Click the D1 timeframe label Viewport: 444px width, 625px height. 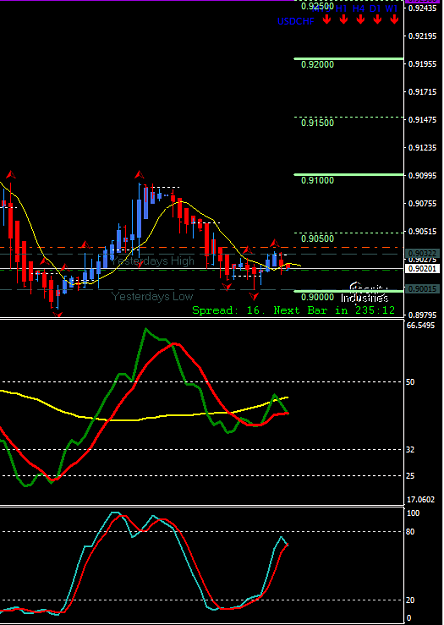click(375, 8)
